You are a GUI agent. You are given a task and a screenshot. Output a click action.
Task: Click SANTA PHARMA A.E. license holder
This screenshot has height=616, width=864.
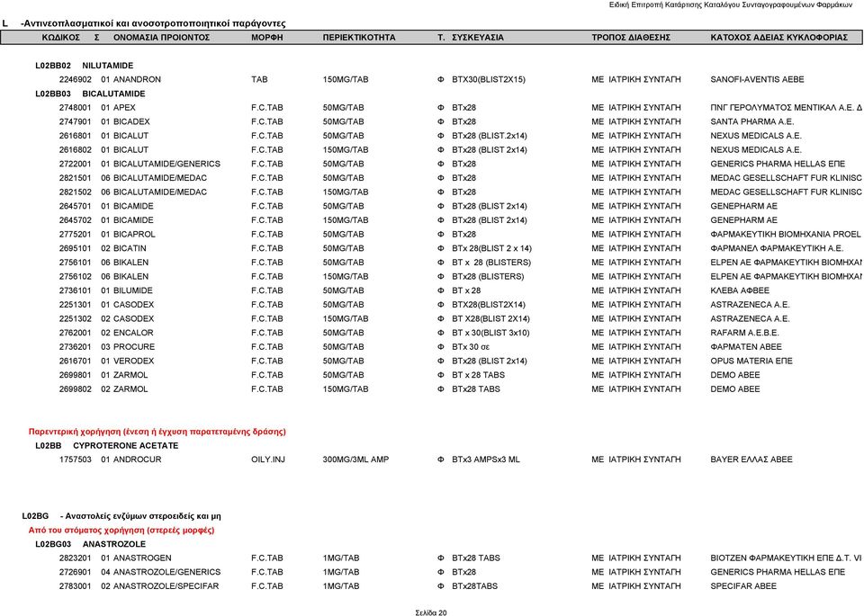click(752, 121)
